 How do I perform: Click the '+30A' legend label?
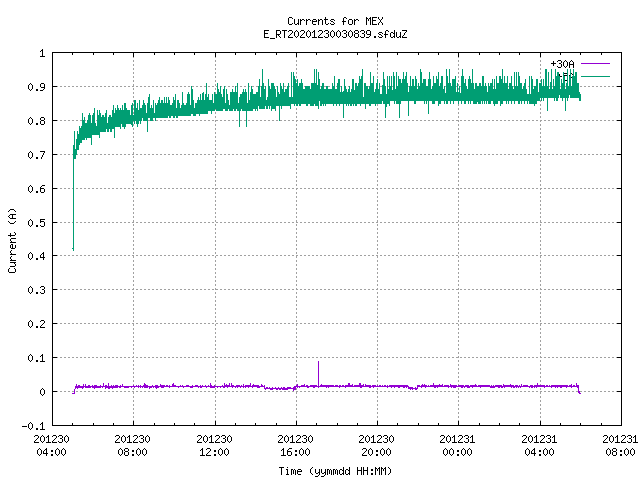click(562, 64)
